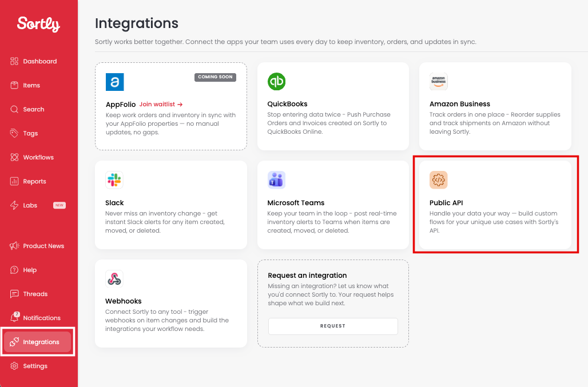Open Tags menu entry
The width and height of the screenshot is (588, 387).
(x=30, y=133)
